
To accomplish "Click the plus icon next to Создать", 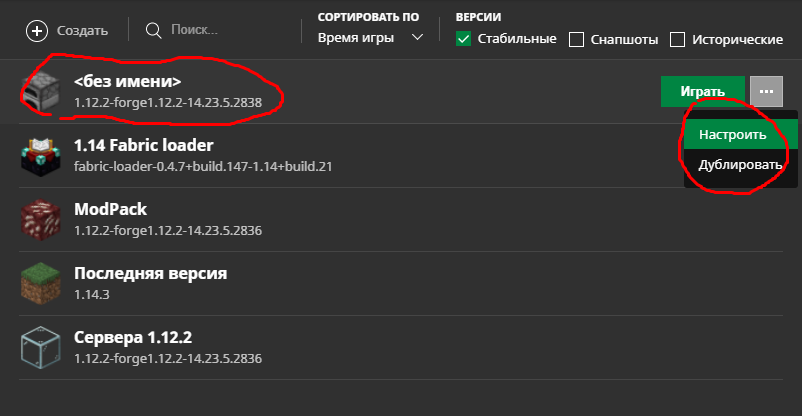I will 37,30.
